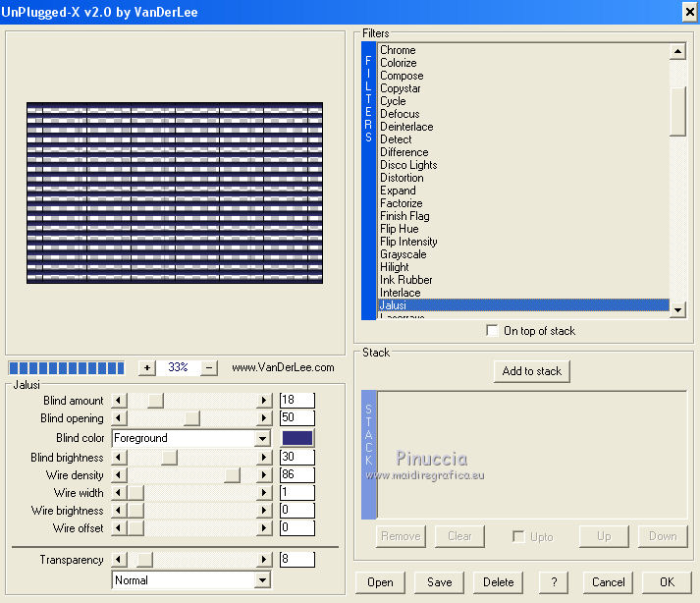The image size is (700, 603).
Task: Click the Blind opening slider thumb
Action: click(192, 418)
